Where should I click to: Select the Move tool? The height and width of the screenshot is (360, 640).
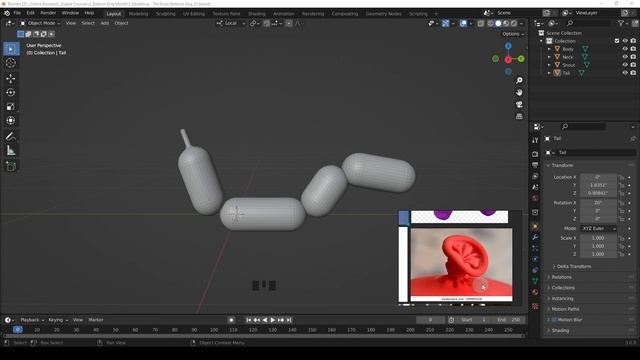pos(11,78)
